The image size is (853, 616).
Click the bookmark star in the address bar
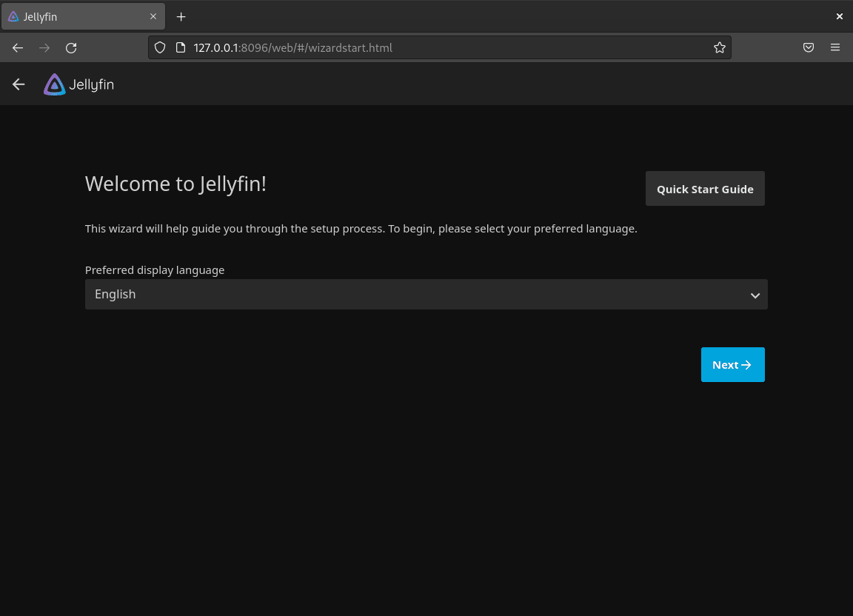[x=719, y=47]
